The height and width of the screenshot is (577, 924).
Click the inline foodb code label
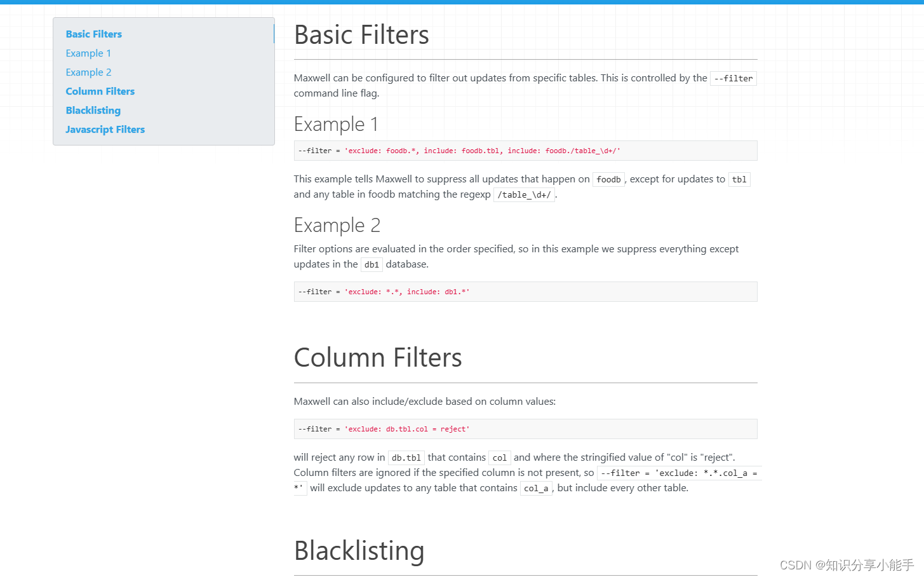tap(608, 180)
